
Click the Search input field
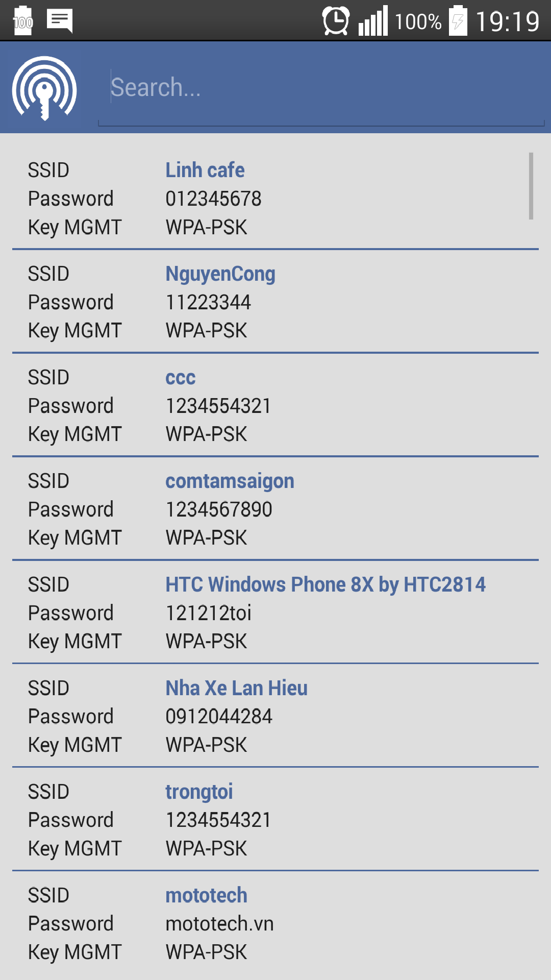(x=321, y=88)
